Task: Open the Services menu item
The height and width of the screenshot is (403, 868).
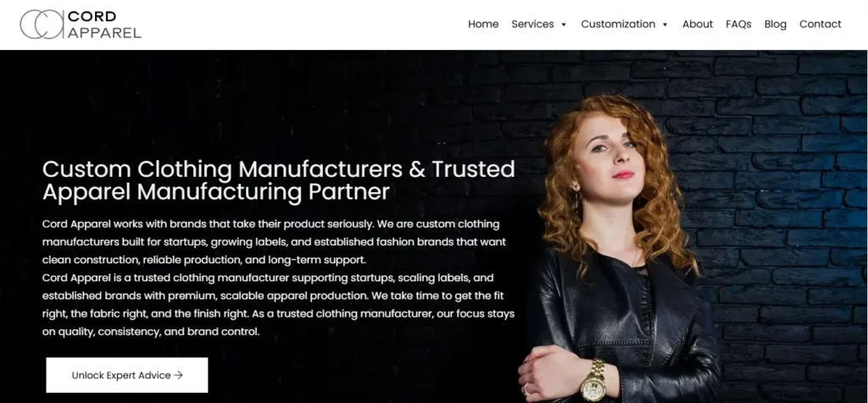Action: point(532,25)
